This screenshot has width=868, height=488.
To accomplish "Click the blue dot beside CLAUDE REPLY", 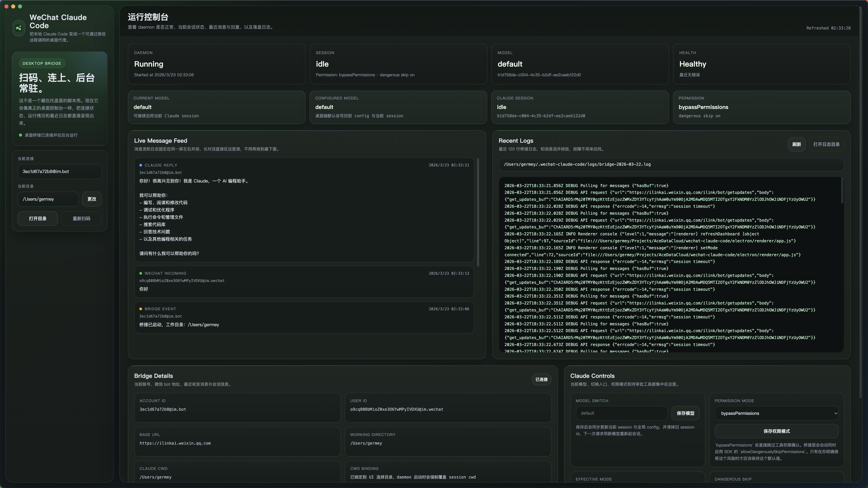I will [x=141, y=165].
